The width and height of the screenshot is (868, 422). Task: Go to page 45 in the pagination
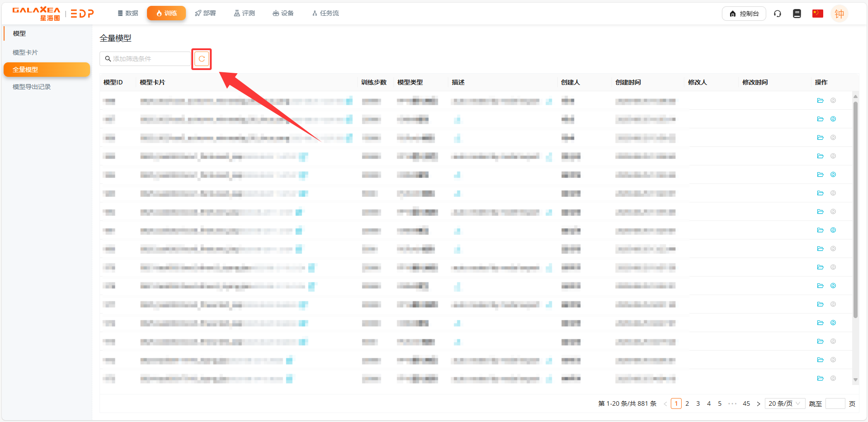(x=746, y=403)
